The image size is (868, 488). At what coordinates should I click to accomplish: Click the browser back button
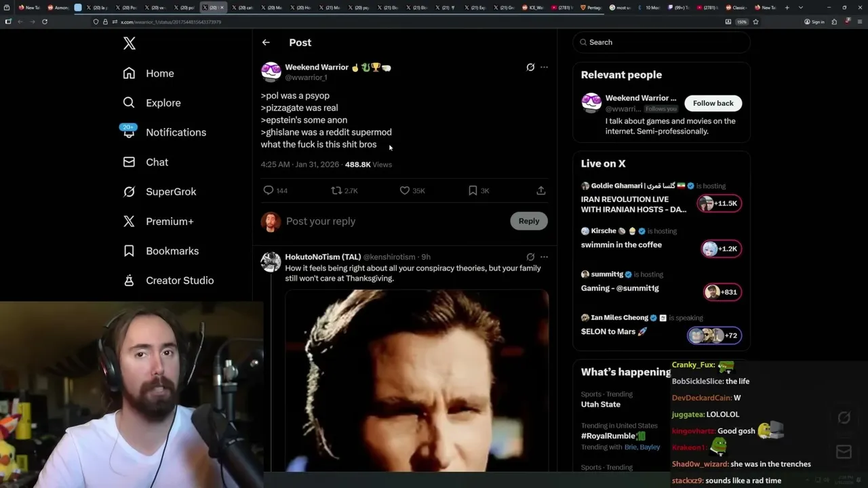(x=20, y=22)
